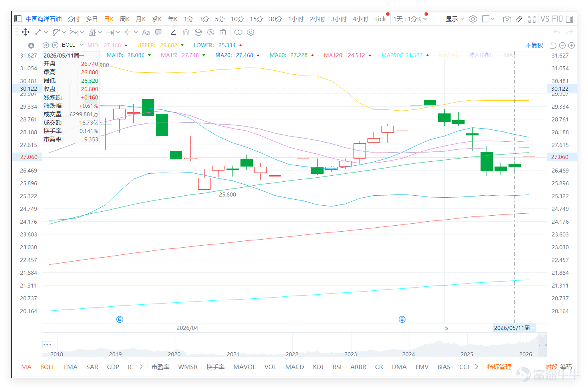
Task: Toggle the left sidebar panel icon
Action: (x=18, y=19)
